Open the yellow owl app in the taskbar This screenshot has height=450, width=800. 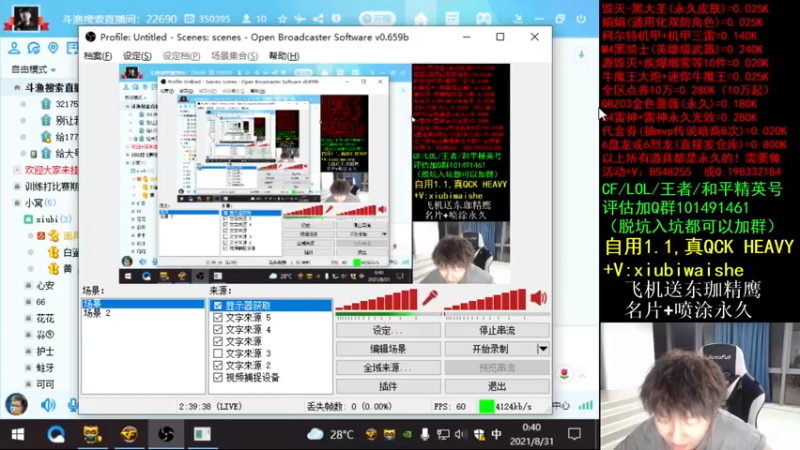click(x=92, y=434)
